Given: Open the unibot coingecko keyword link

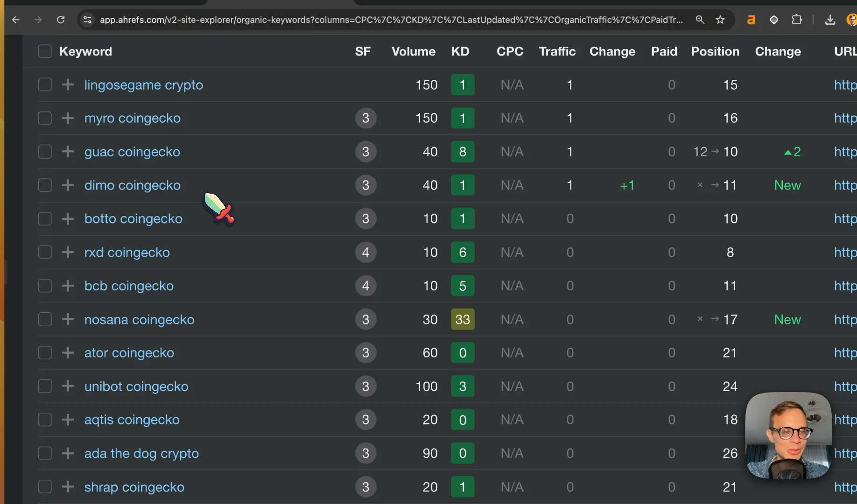Looking at the screenshot, I should [x=136, y=386].
